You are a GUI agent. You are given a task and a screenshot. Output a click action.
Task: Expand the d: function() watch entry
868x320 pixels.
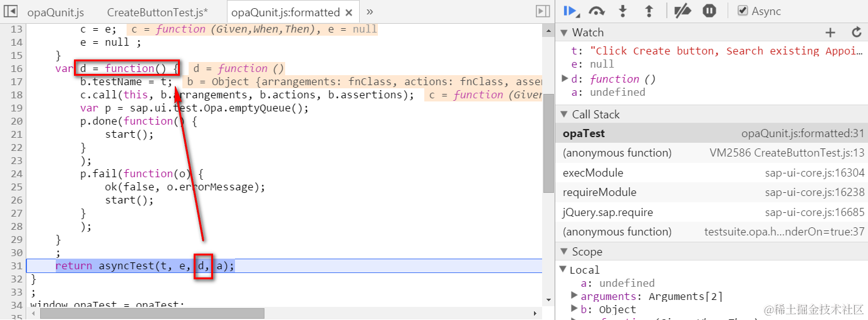click(x=565, y=78)
